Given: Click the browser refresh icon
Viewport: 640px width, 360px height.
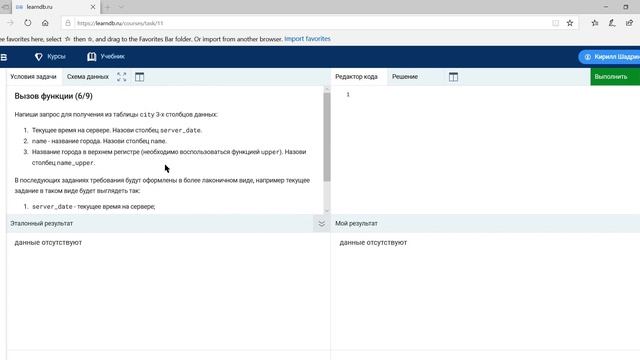Looking at the screenshot, I should coord(27,23).
